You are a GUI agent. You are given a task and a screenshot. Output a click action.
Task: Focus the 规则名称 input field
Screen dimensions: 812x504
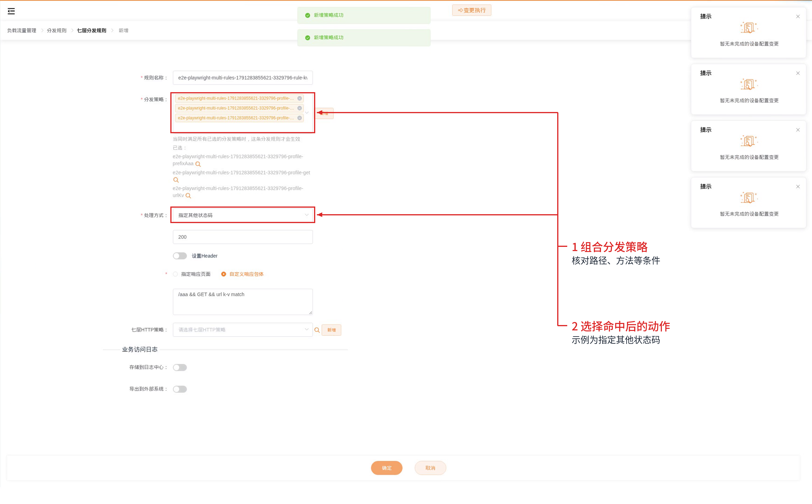pyautogui.click(x=243, y=78)
